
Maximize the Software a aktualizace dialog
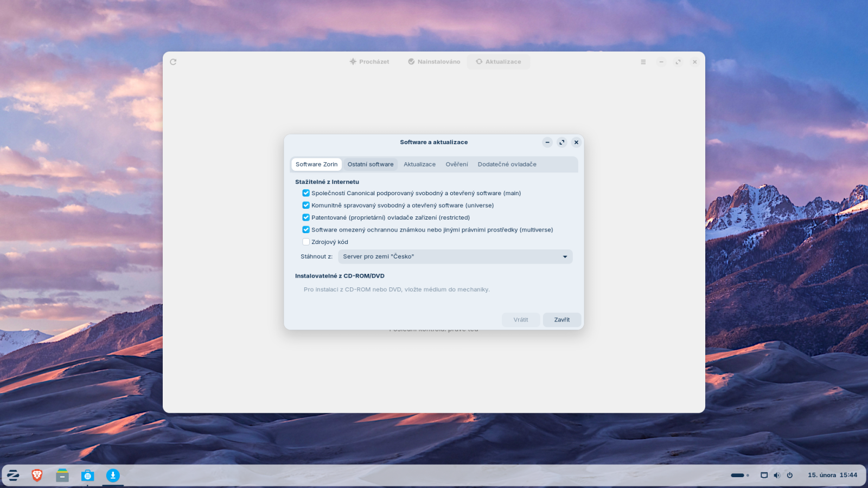point(562,142)
